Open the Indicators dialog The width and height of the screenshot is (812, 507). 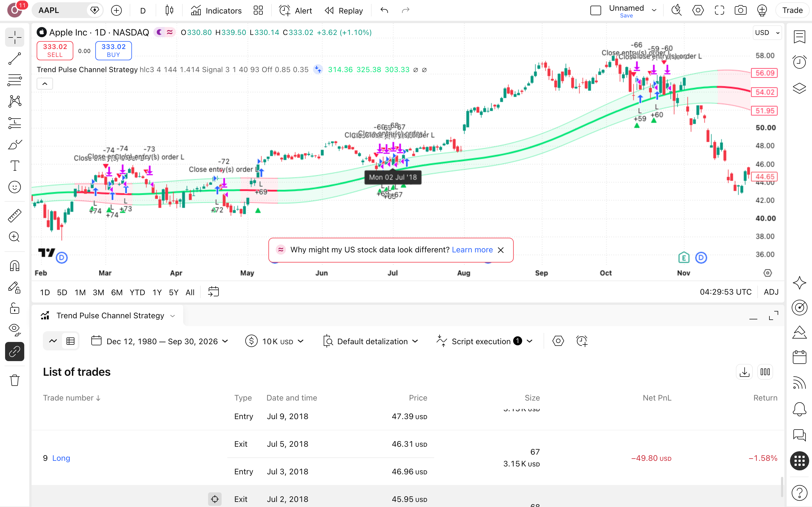[216, 10]
